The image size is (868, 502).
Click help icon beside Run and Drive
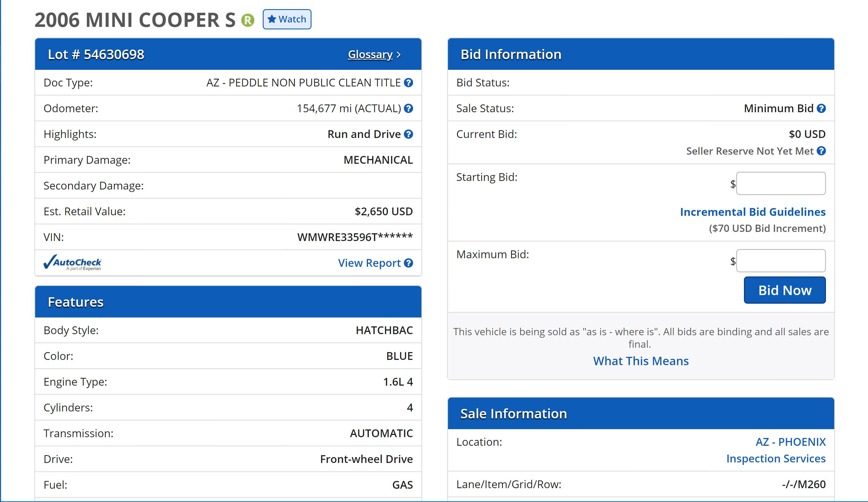pos(408,134)
